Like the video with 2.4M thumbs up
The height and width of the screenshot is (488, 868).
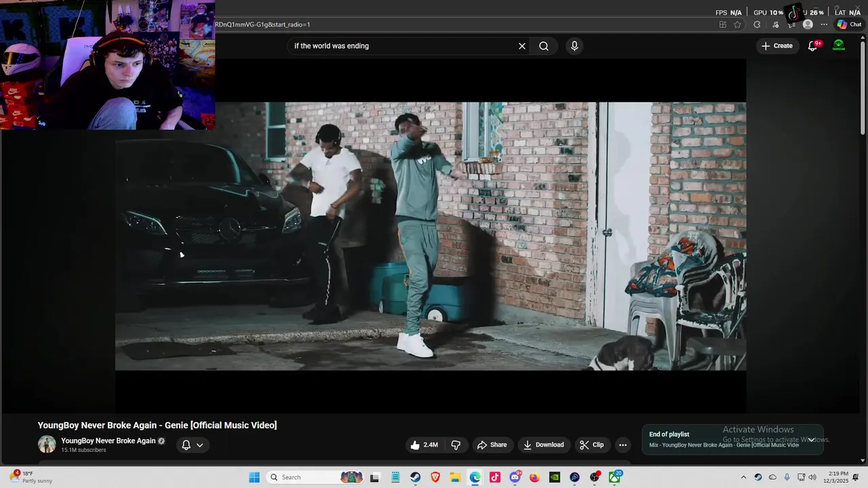(x=425, y=445)
